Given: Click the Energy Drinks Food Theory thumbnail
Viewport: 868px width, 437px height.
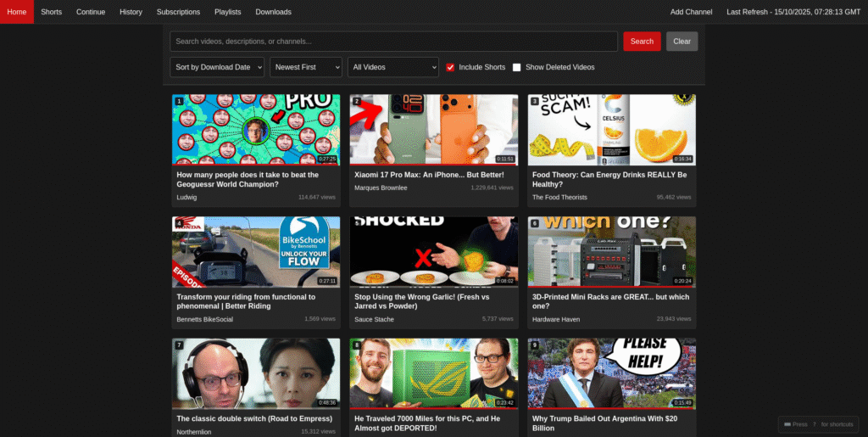Looking at the screenshot, I should click(x=611, y=129).
